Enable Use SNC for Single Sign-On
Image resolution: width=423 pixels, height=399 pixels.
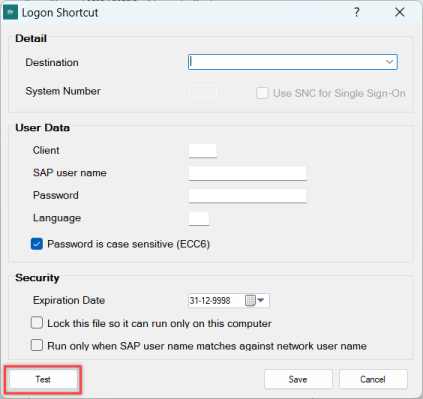coord(262,93)
